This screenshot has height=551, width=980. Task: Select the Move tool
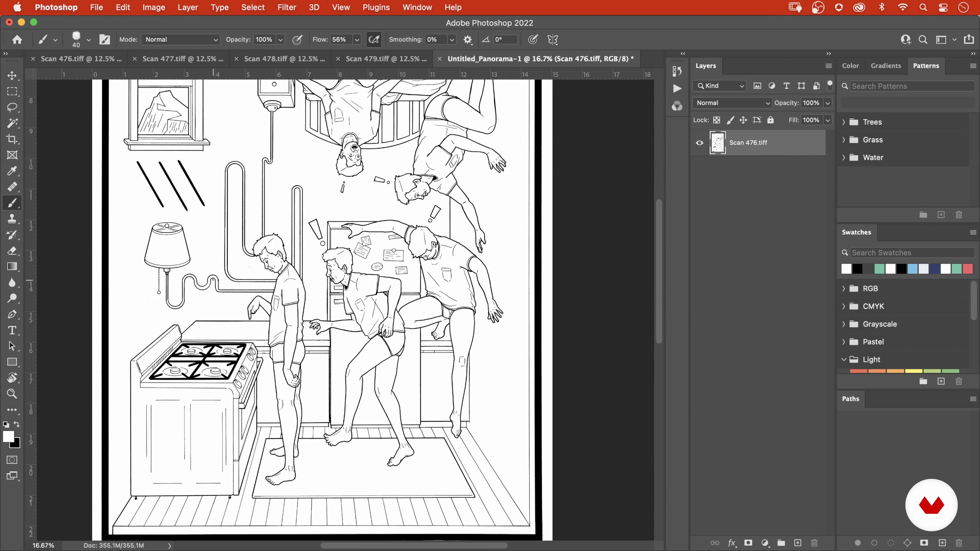point(12,75)
